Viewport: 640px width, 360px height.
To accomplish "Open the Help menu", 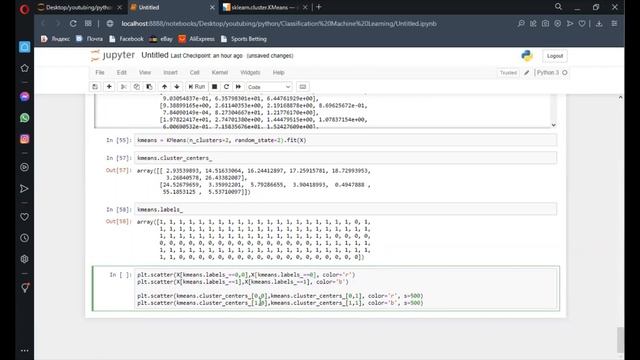I will pyautogui.click(x=278, y=72).
